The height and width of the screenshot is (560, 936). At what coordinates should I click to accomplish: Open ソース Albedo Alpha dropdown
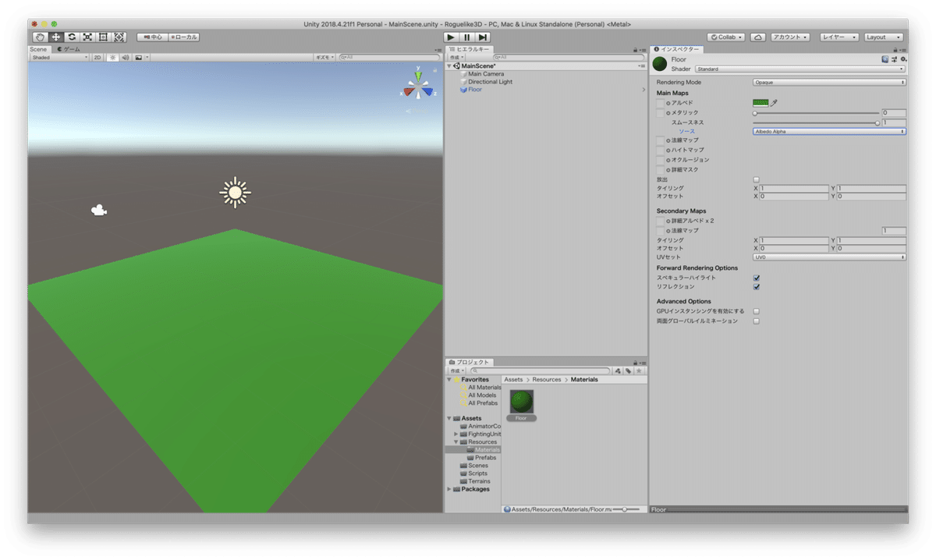tap(829, 132)
